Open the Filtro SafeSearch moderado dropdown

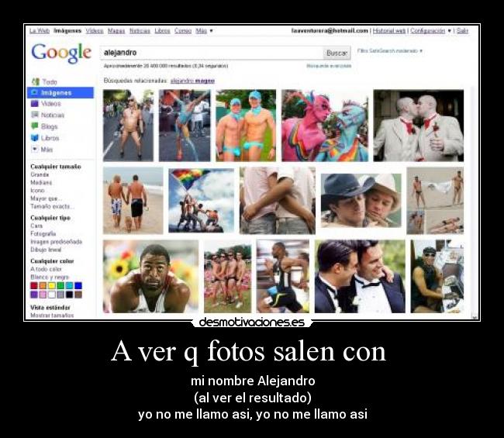point(390,50)
